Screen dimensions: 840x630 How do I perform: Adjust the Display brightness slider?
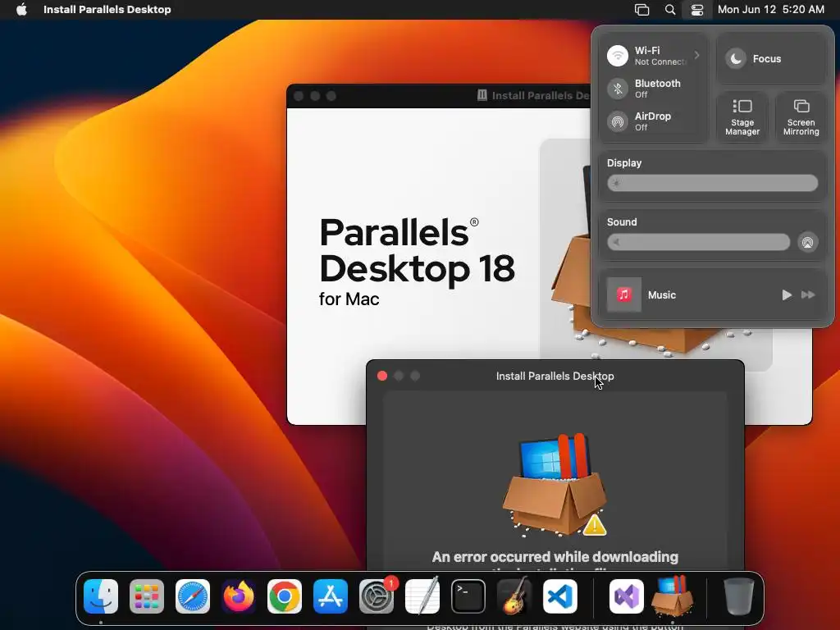tap(713, 183)
